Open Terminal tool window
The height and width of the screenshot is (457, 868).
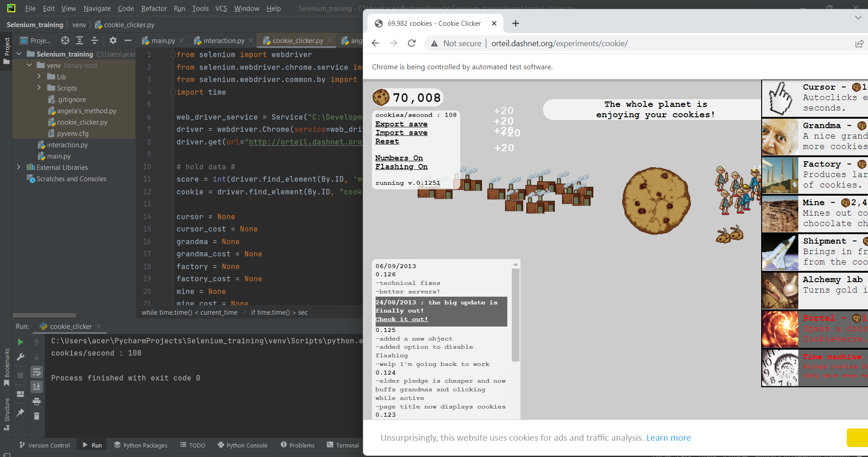click(x=343, y=445)
